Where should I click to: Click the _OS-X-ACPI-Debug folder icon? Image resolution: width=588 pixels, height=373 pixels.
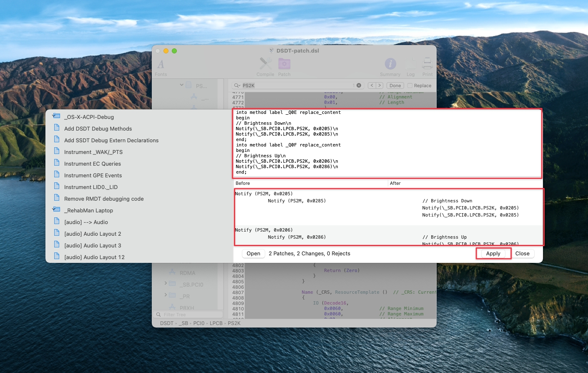[x=56, y=116]
